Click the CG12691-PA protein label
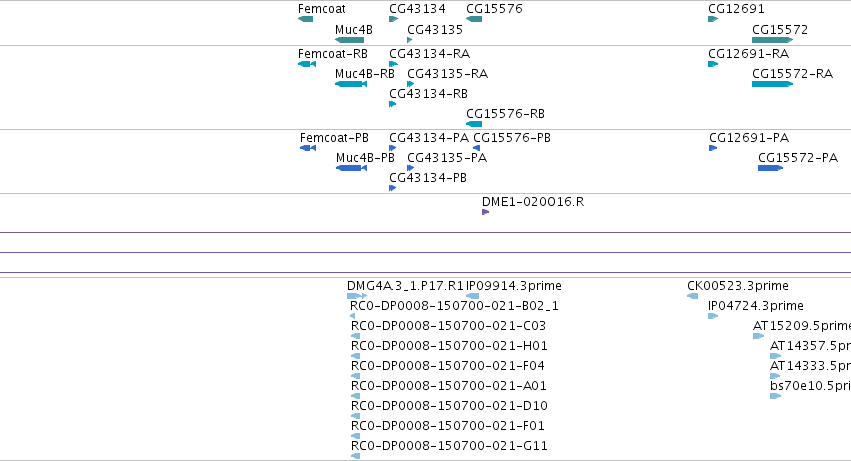This screenshot has width=851, height=461. pyautogui.click(x=750, y=138)
